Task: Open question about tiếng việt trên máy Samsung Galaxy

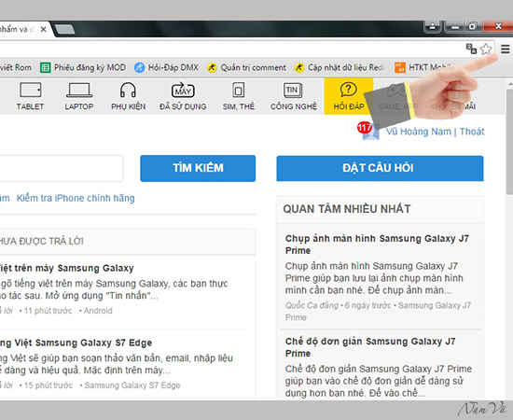Action: [x=67, y=268]
